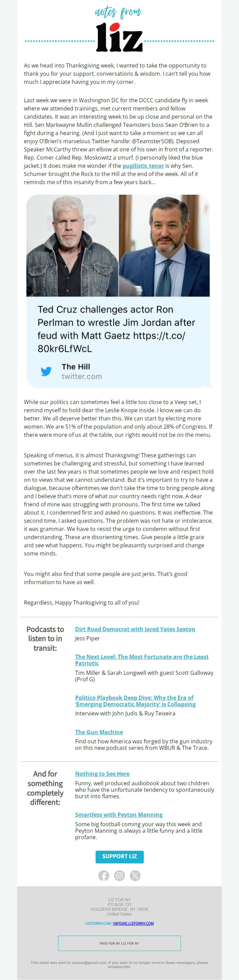This screenshot has height=980, width=239.
Task: Open 'Dirt Road Democrat with Jared Yates Sexton'
Action: 135,629
